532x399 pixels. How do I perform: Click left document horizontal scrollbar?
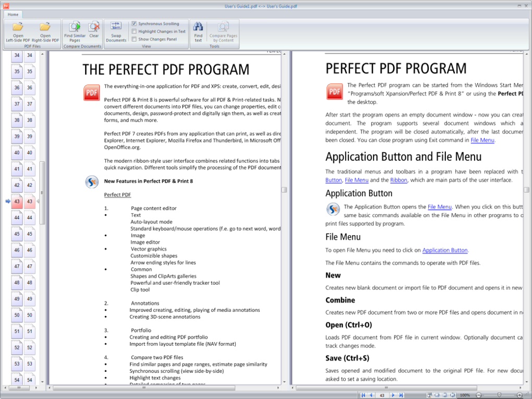click(144, 388)
